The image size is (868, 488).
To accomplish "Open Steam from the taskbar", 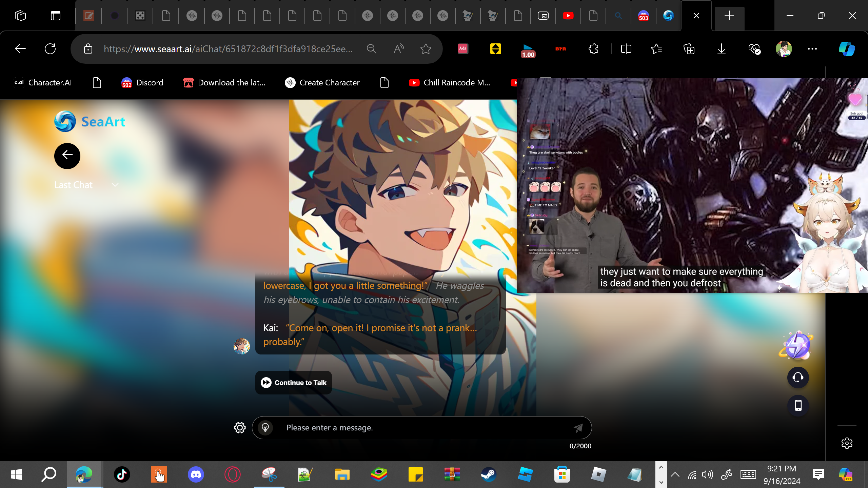I will click(x=489, y=474).
